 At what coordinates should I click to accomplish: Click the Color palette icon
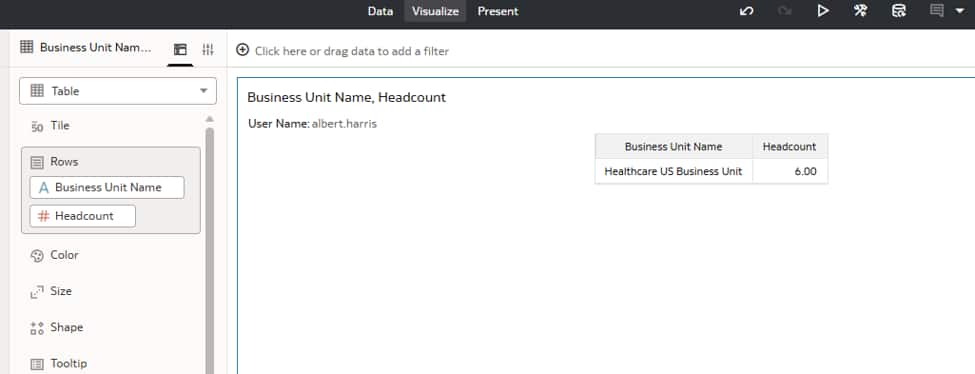point(37,256)
